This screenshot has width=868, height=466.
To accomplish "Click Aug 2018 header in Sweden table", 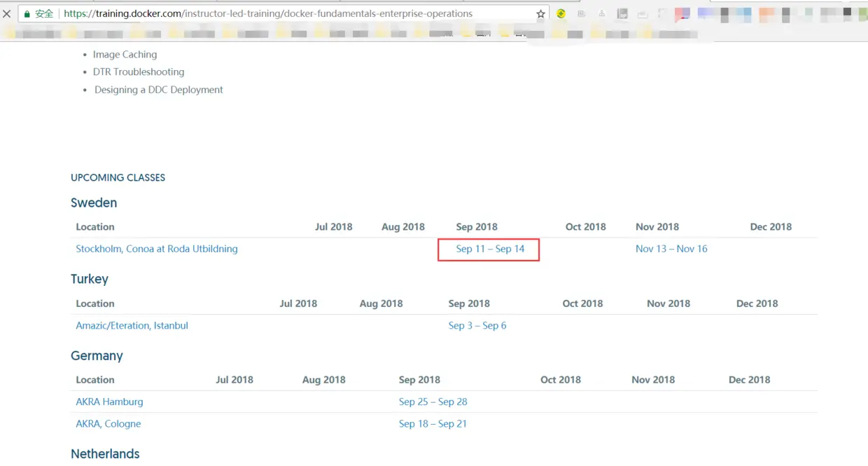I will (403, 227).
